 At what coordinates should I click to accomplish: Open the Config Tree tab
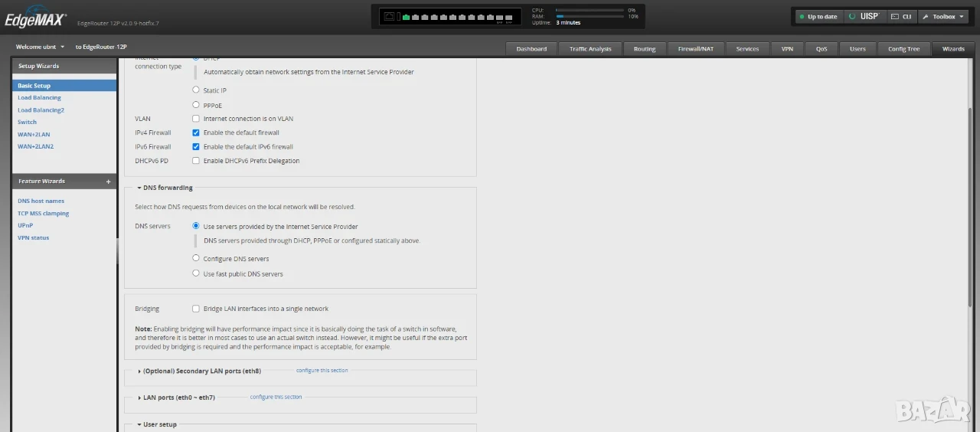click(x=903, y=49)
